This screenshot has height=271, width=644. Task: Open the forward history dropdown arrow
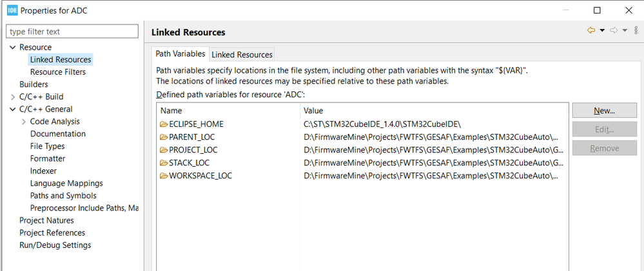click(625, 30)
